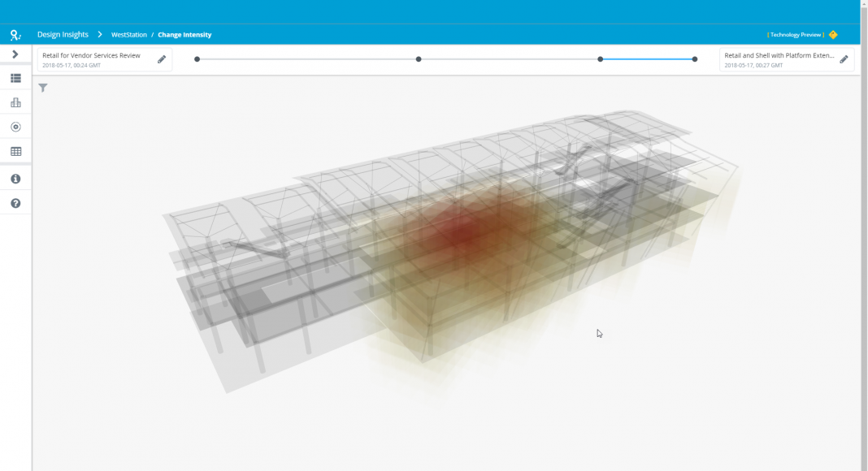
Task: Click the Technology Preview label
Action: tap(796, 35)
